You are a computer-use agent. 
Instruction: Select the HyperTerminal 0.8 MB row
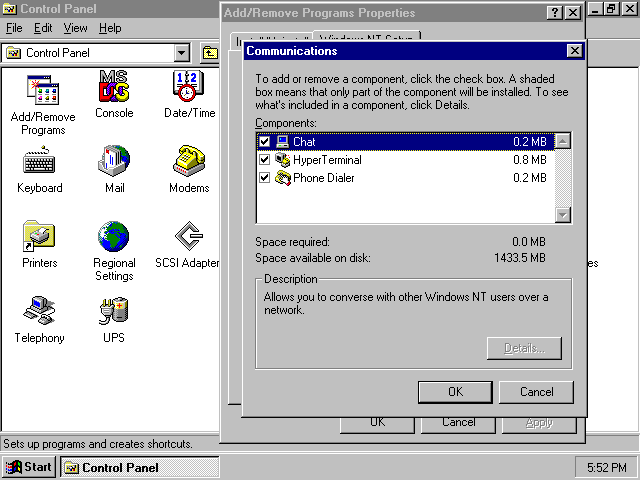click(x=406, y=160)
